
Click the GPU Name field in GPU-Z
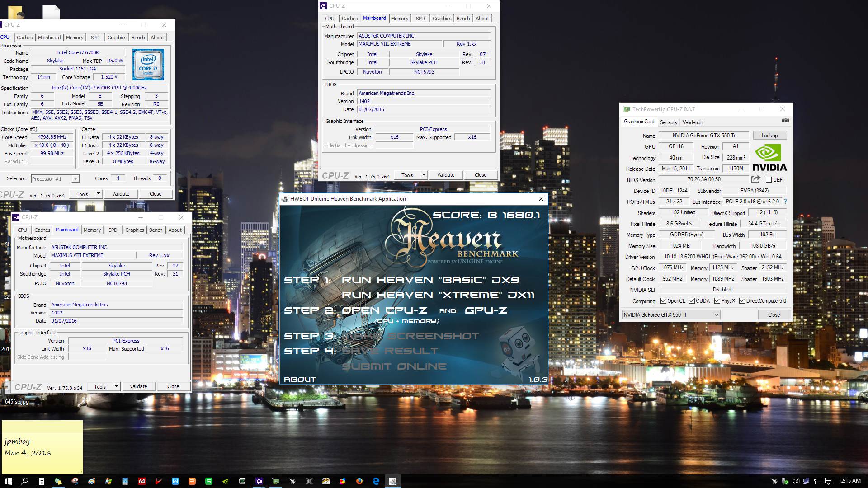click(703, 136)
